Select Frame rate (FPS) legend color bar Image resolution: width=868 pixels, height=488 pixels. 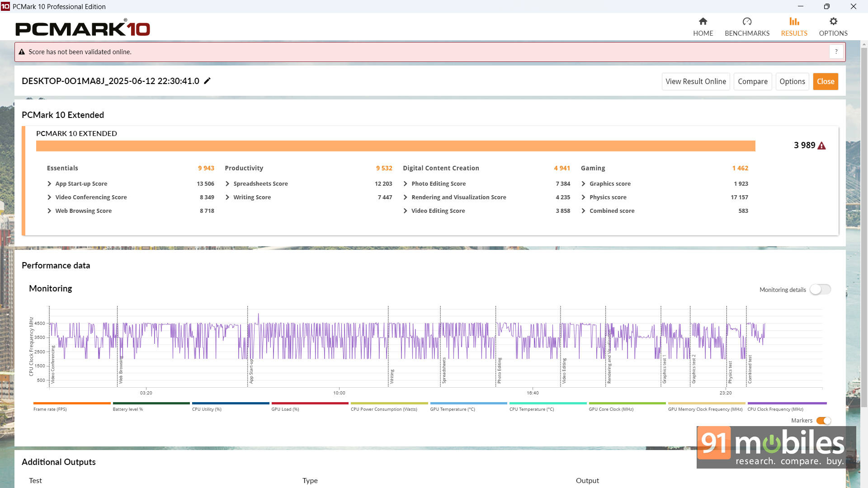[x=72, y=403]
